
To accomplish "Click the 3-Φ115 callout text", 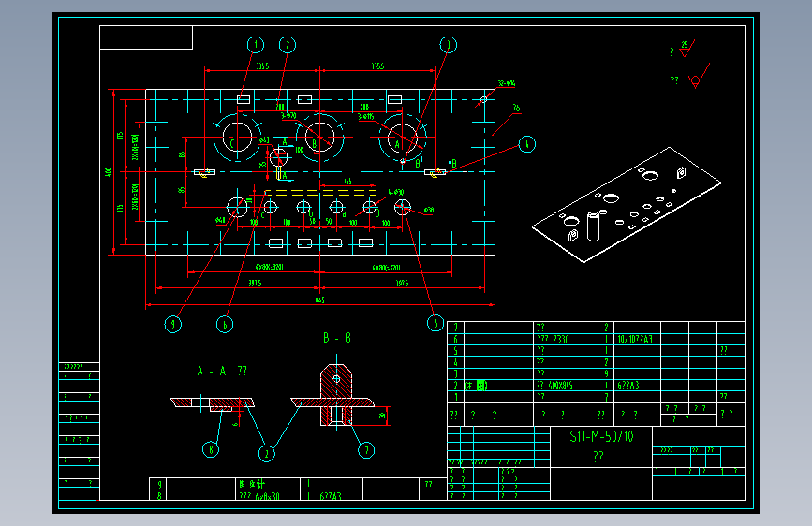I will [x=365, y=117].
